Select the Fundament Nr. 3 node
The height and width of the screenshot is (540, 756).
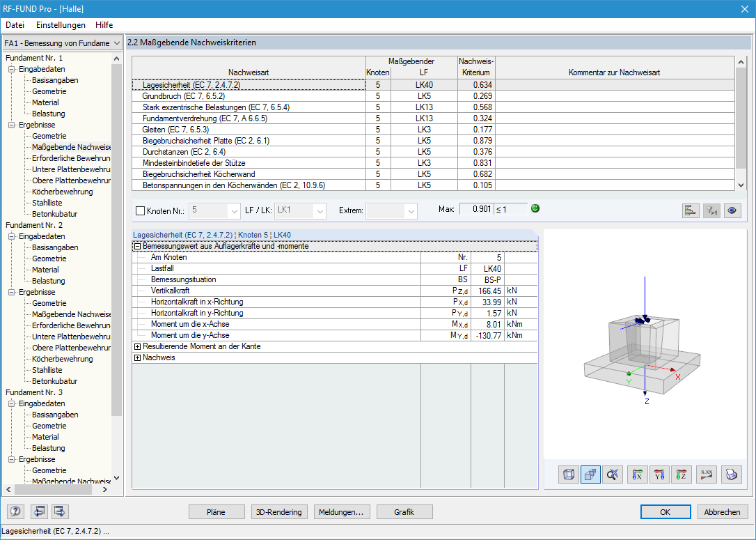[34, 392]
